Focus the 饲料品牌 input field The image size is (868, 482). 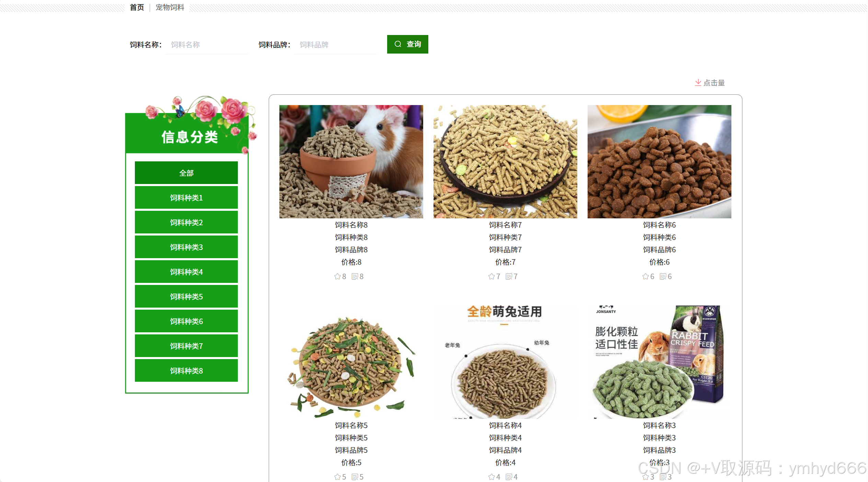(x=335, y=45)
